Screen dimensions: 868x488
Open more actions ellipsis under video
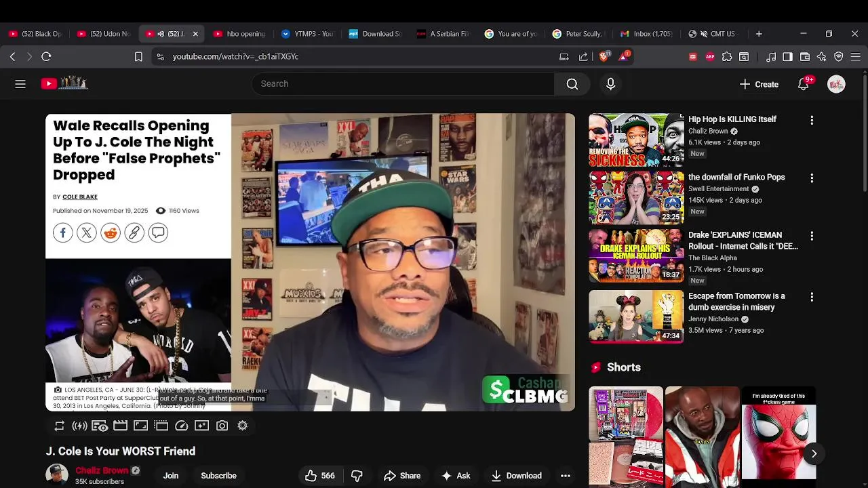click(x=565, y=476)
